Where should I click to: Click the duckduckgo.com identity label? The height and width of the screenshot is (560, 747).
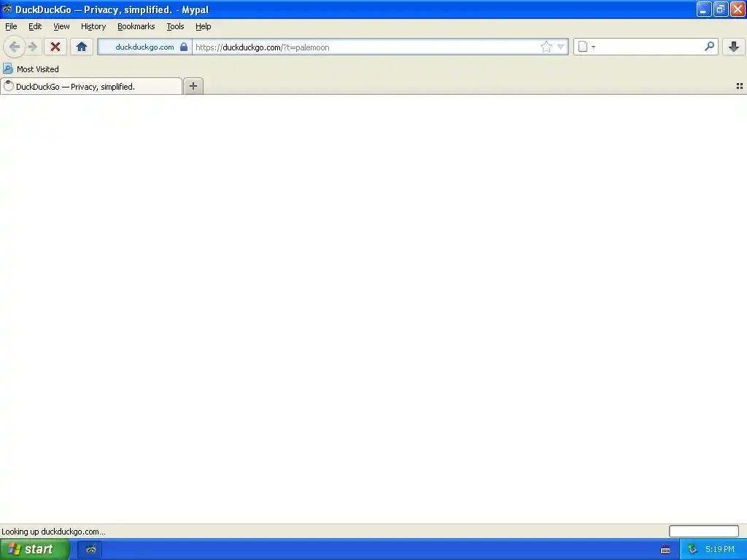[144, 47]
